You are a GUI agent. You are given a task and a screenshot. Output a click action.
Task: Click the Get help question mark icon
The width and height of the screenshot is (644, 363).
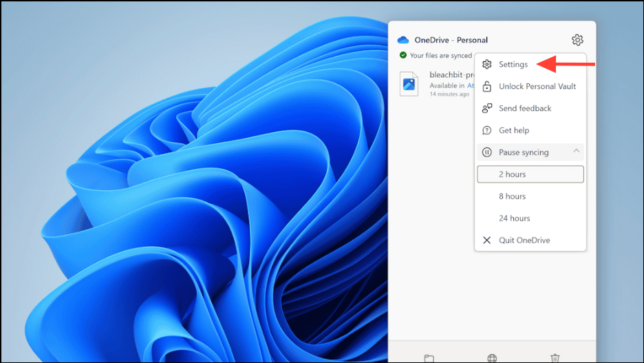pos(486,130)
